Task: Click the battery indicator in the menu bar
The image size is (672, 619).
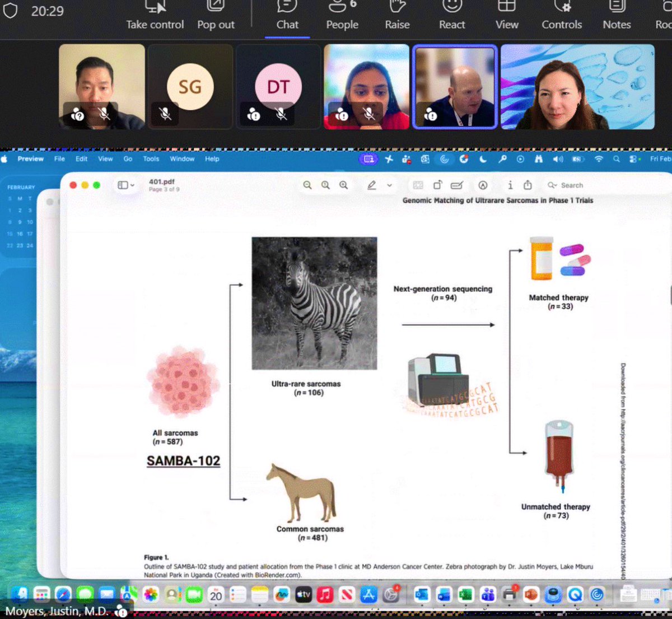Action: 577,159
